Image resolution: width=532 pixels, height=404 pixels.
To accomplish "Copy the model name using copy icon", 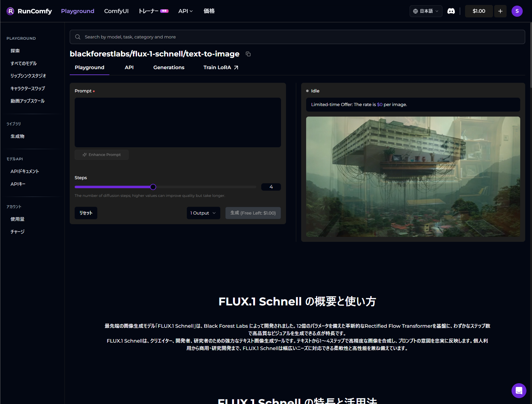I will tap(248, 54).
